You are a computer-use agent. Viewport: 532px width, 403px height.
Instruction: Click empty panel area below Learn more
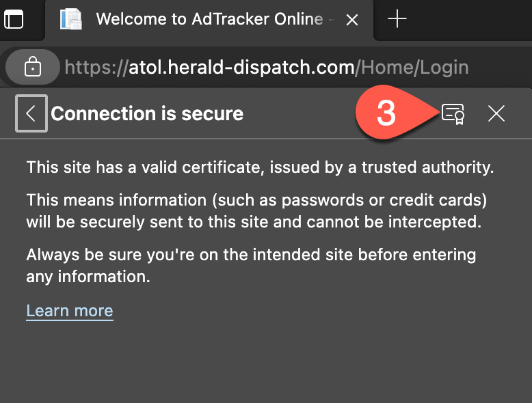265,362
